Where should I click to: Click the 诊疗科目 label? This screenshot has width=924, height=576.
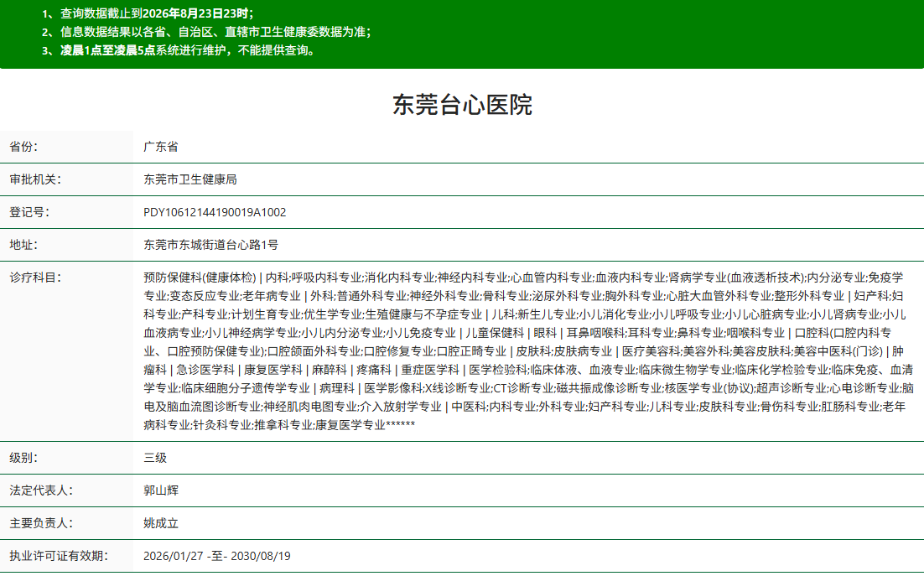click(x=34, y=278)
